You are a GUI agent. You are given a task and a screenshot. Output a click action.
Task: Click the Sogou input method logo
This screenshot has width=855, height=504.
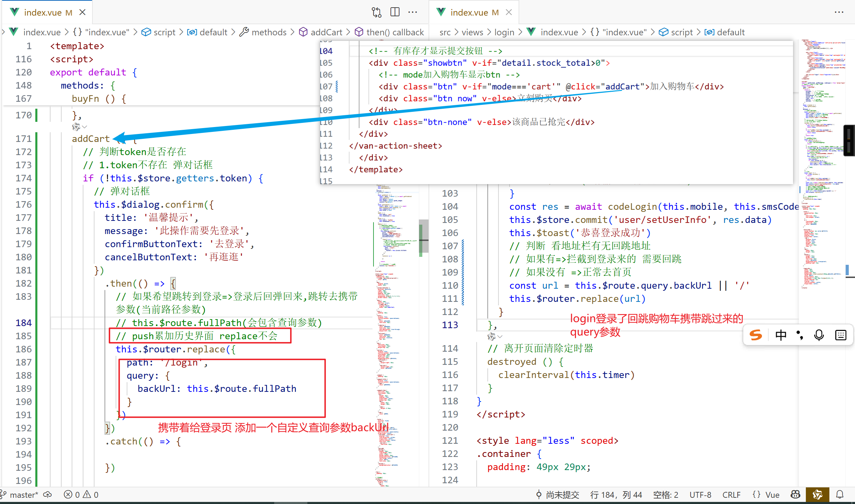(x=756, y=335)
